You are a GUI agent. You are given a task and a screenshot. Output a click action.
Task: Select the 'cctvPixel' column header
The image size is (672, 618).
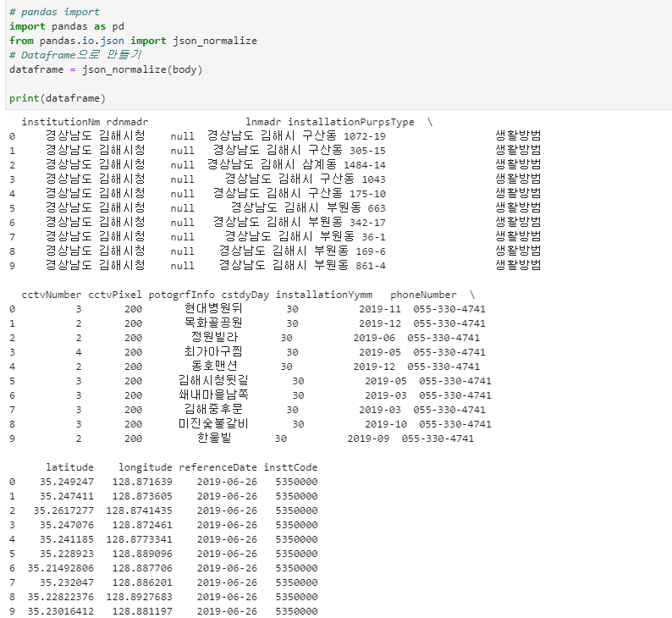coord(115,295)
